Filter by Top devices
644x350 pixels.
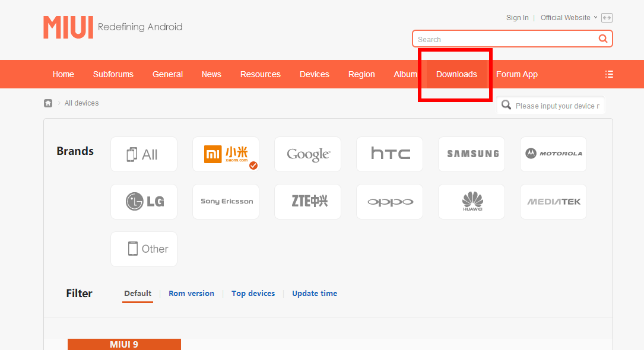coord(253,294)
